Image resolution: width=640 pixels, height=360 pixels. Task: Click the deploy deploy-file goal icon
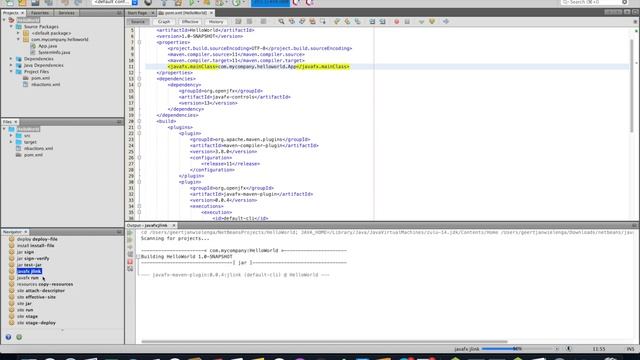(x=11, y=239)
